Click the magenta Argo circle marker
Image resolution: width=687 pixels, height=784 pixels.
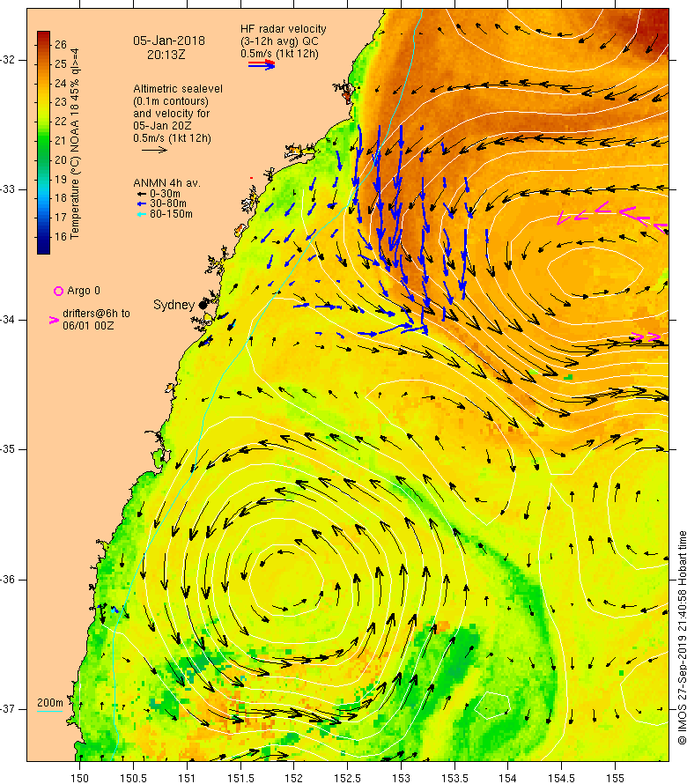58,291
